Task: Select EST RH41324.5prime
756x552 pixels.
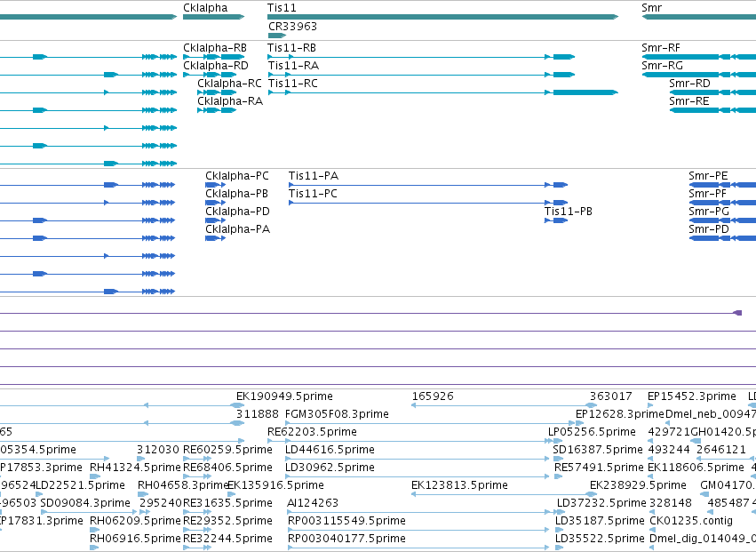Action: click(135, 468)
